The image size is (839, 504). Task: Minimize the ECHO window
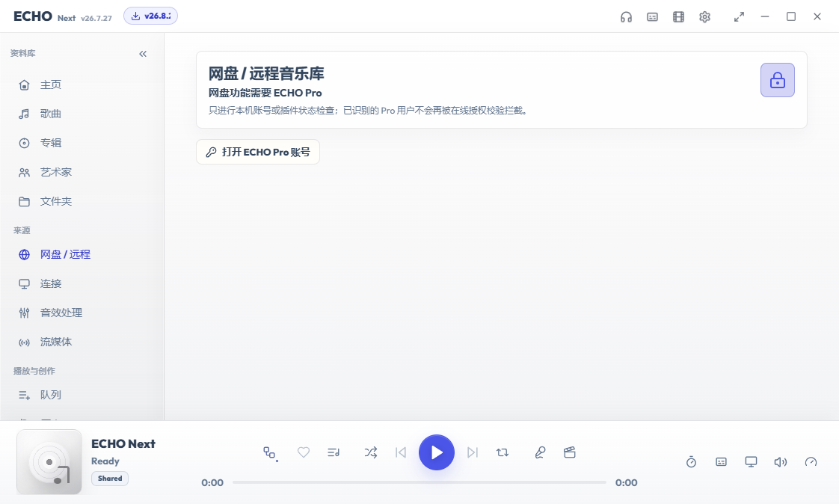765,16
